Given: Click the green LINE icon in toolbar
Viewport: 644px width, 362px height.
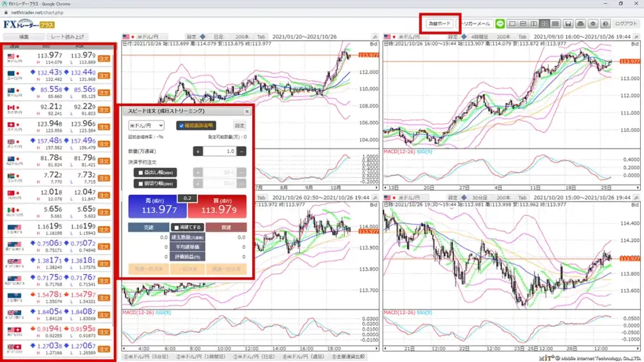Looking at the screenshot, I should pyautogui.click(x=501, y=24).
